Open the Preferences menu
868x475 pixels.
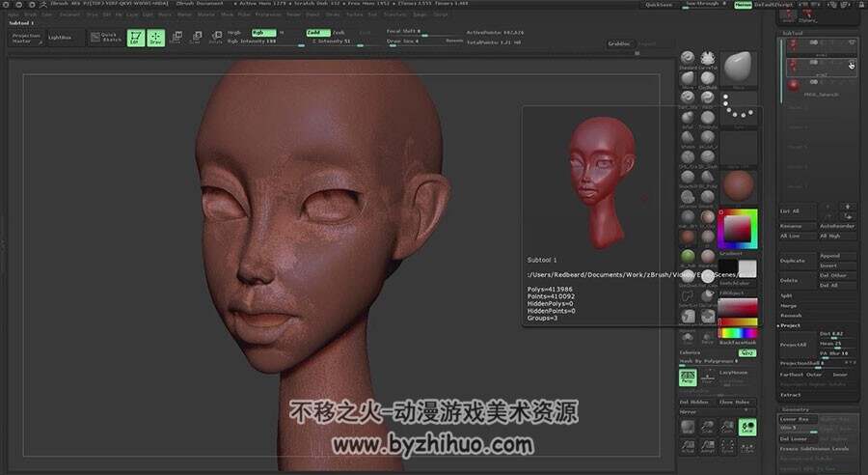(x=268, y=14)
